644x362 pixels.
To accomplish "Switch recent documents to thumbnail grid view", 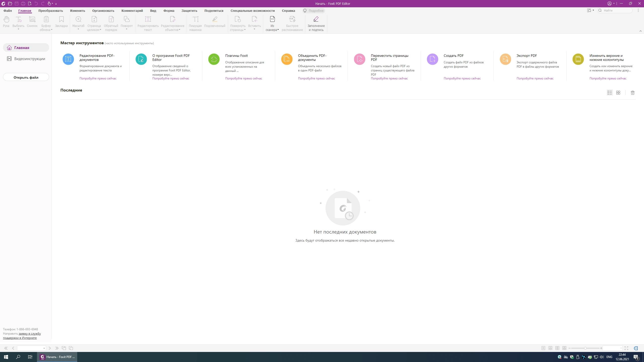I will pos(618,93).
